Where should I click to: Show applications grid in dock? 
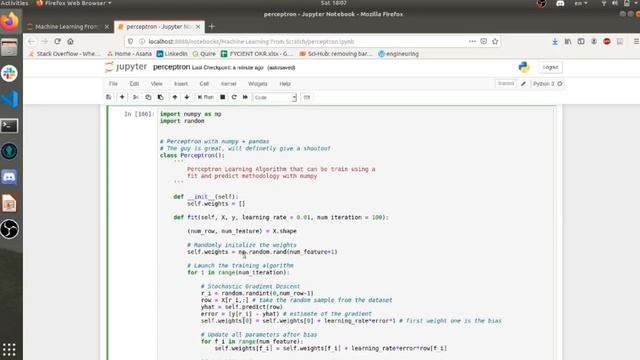point(9,350)
